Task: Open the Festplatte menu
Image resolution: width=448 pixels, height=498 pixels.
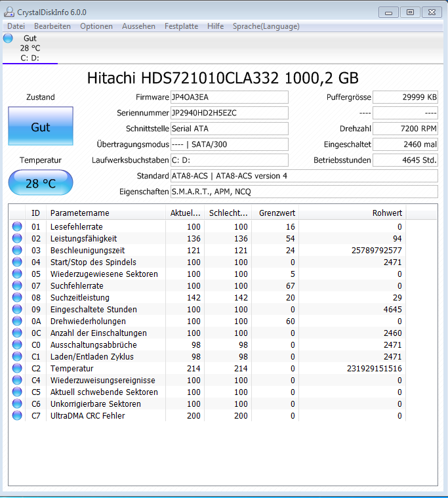Action: tap(181, 26)
